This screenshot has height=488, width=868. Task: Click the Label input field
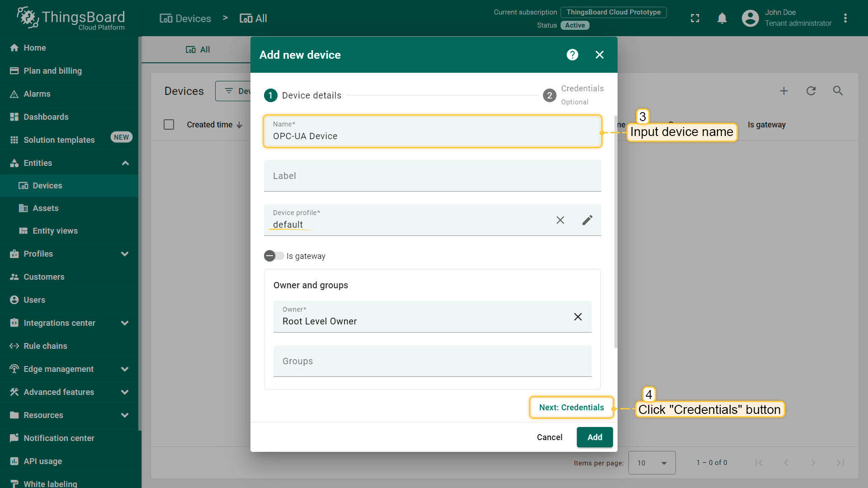click(432, 176)
